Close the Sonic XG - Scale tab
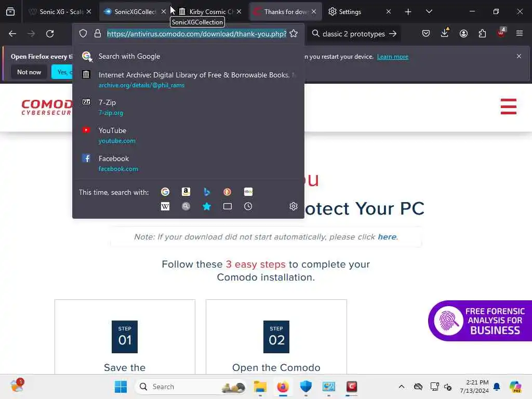Viewport: 532px width, 399px height. [x=89, y=11]
